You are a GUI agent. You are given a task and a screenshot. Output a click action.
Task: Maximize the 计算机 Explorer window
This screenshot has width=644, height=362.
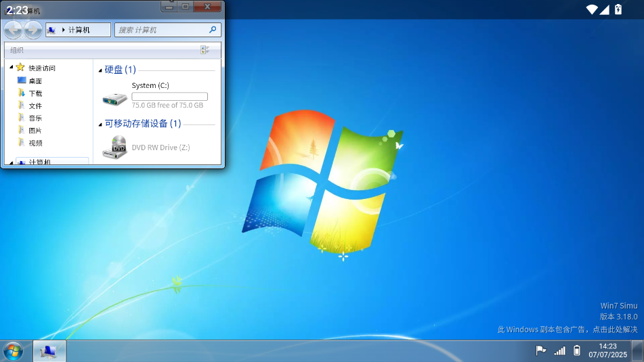[x=186, y=7]
